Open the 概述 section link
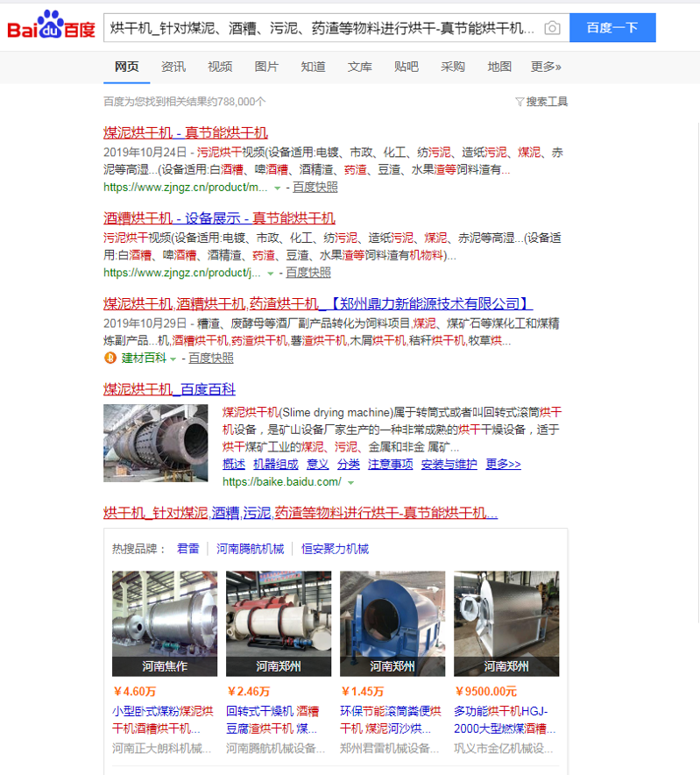700x775 pixels. tap(234, 464)
